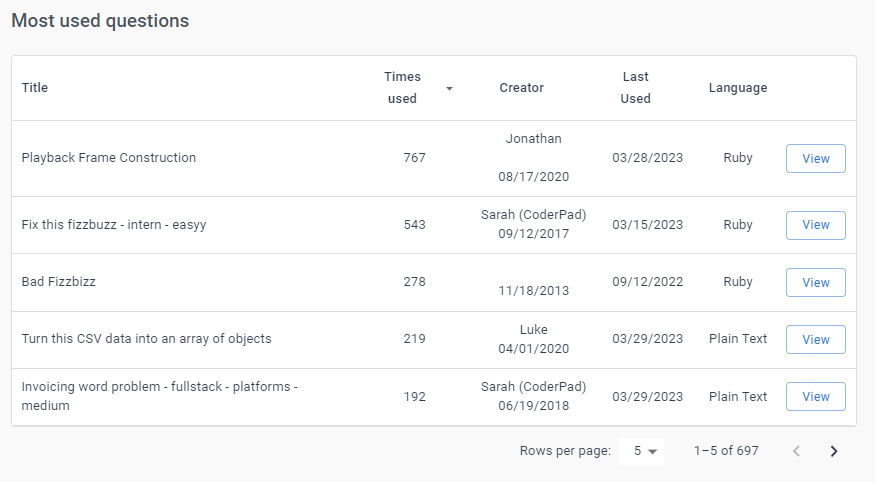Screen dimensions: 875x482
Task: Click the Creator column header
Action: click(521, 88)
